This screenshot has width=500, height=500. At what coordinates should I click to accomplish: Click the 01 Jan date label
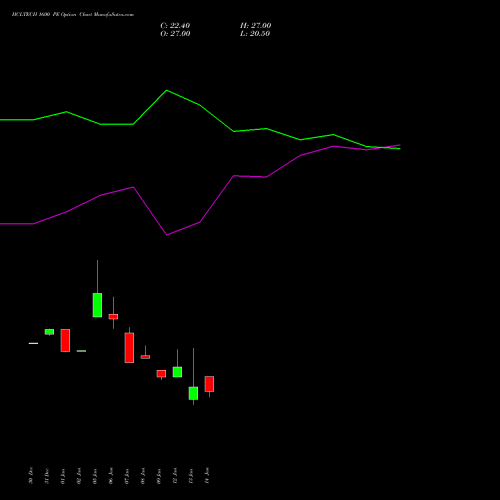[63, 476]
